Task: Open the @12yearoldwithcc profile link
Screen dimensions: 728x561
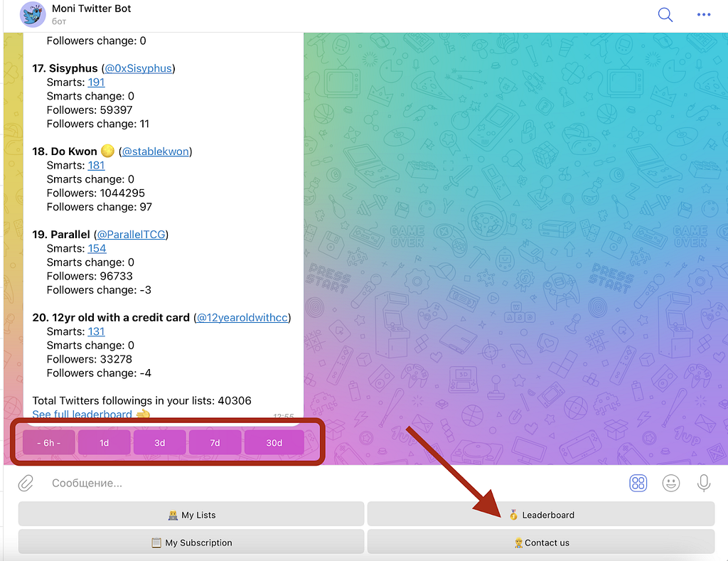Action: point(242,318)
